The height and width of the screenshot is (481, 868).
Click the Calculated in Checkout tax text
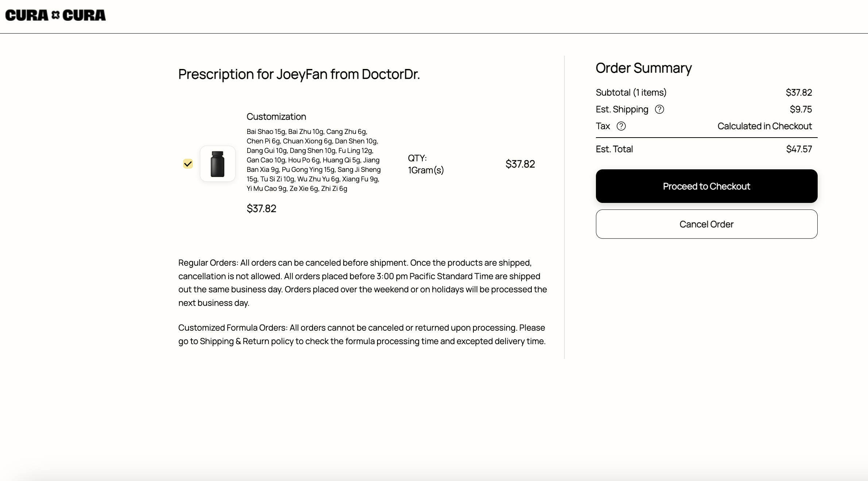[x=765, y=126]
